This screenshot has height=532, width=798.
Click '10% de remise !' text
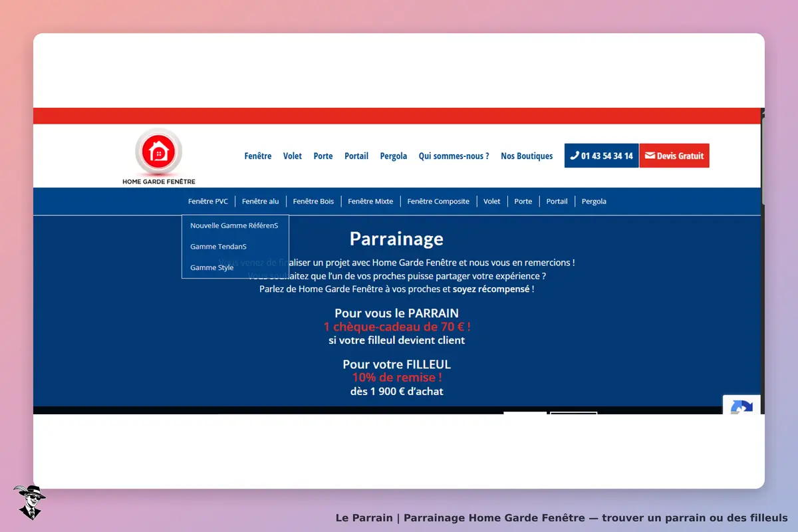click(397, 378)
